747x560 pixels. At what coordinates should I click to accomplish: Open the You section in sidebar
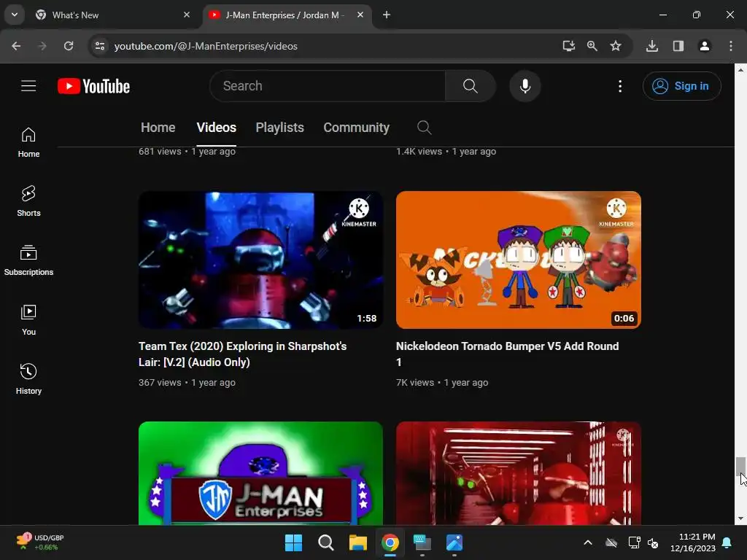click(x=28, y=319)
